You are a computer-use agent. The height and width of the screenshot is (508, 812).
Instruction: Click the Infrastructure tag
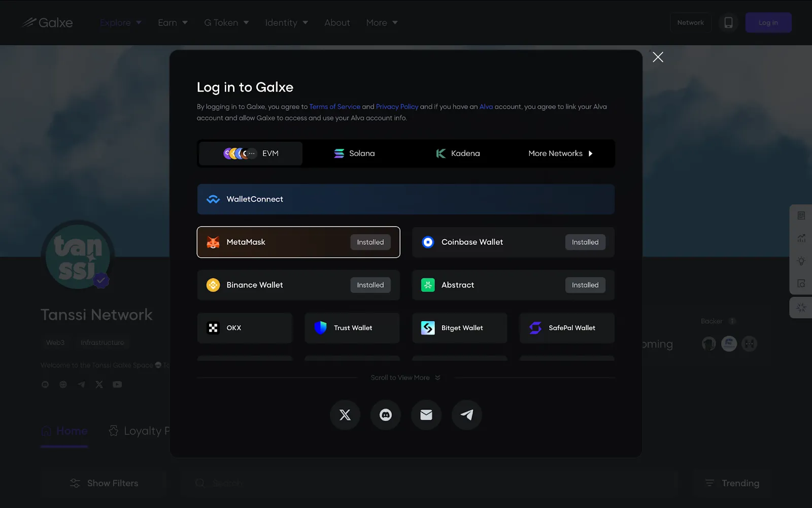pyautogui.click(x=103, y=342)
